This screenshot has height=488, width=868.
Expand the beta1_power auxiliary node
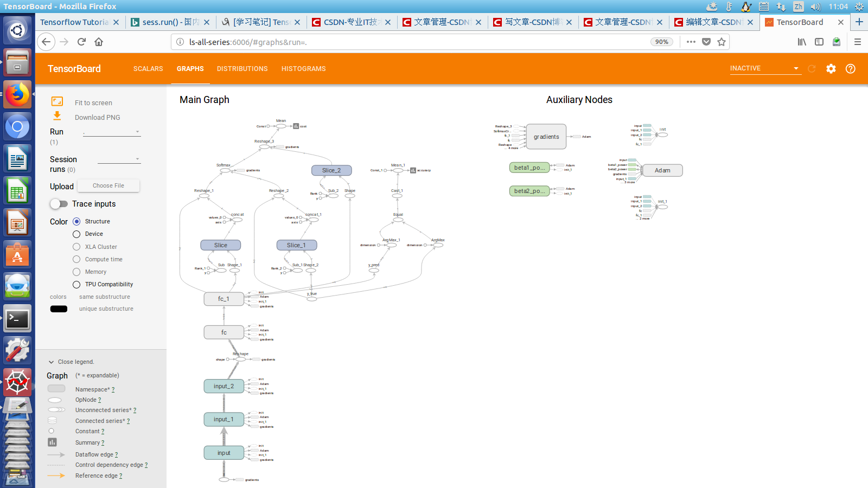[x=529, y=168]
